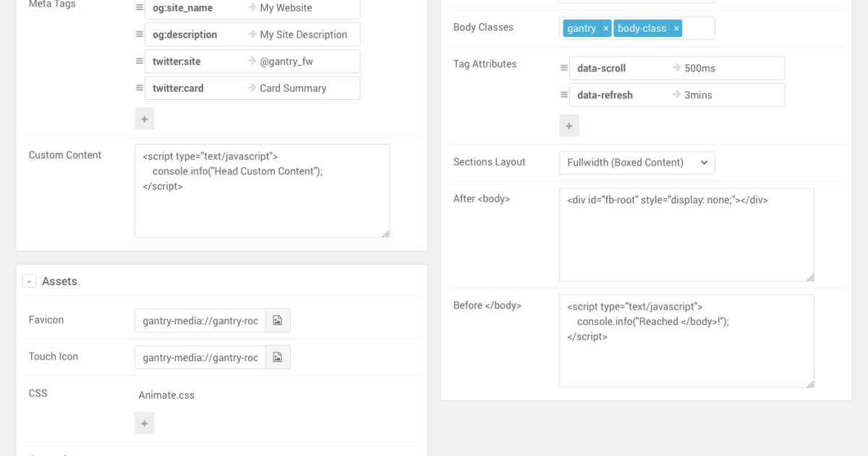Remove the body-class tag
Image resolution: width=868 pixels, height=456 pixels.
676,28
